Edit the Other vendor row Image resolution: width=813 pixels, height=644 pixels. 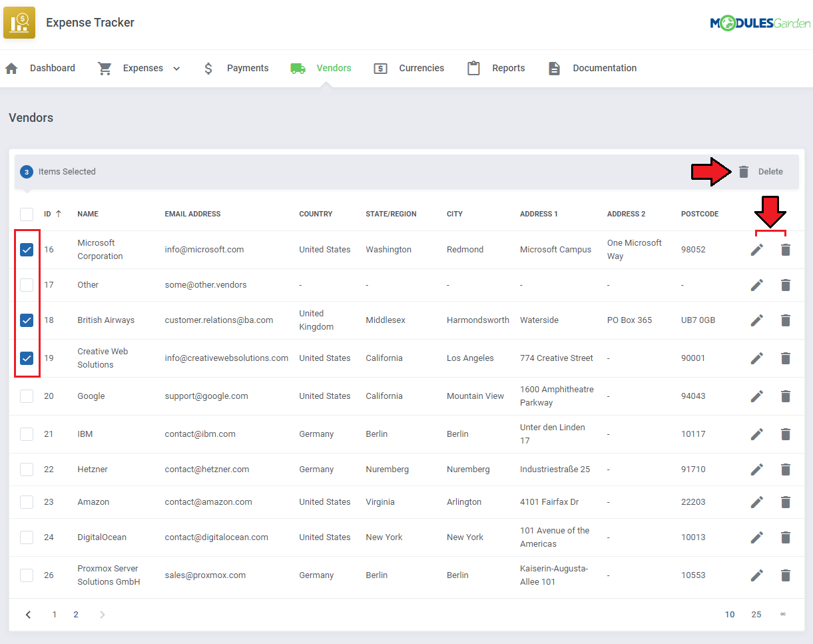pyautogui.click(x=757, y=285)
